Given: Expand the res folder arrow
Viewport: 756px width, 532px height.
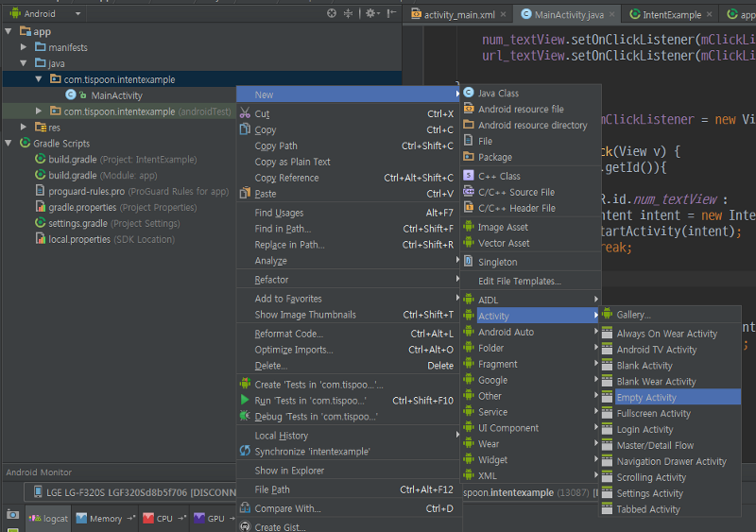Looking at the screenshot, I should point(24,128).
